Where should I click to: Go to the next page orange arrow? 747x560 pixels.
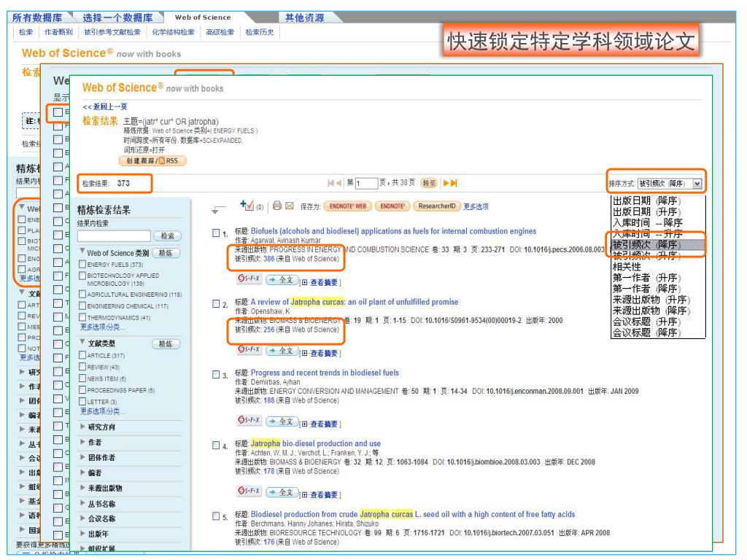click(446, 183)
